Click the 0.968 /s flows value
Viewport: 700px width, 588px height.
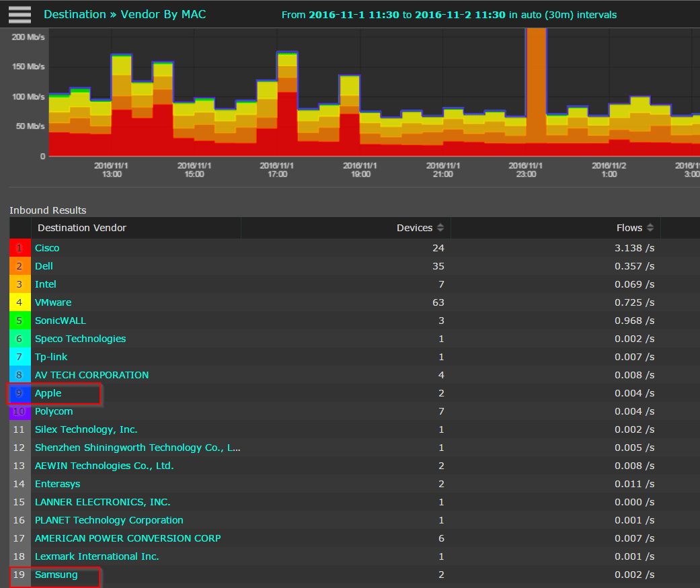click(x=634, y=321)
